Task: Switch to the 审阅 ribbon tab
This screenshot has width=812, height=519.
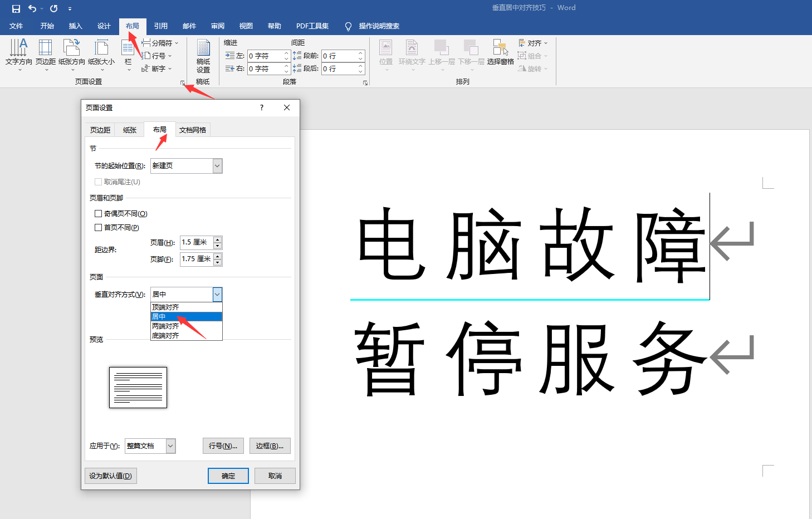Action: tap(218, 26)
